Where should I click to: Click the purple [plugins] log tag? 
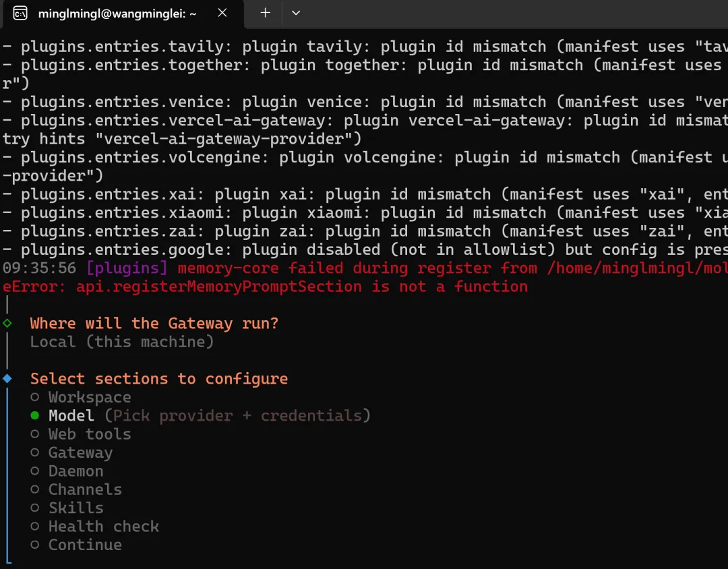126,268
